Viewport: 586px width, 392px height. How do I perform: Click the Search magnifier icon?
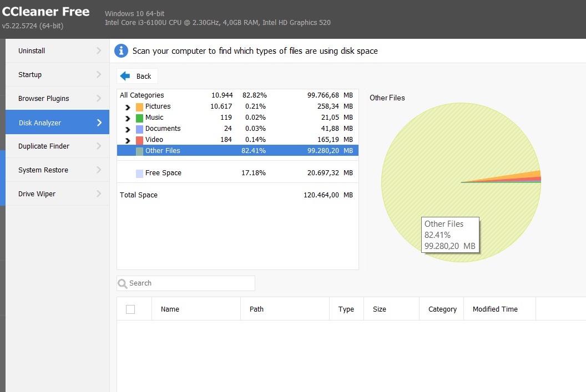tap(122, 284)
